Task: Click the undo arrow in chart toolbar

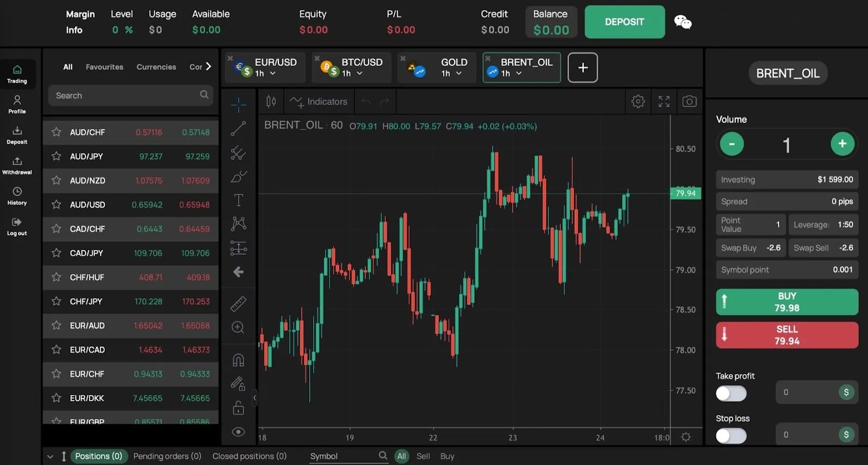Action: pos(366,101)
